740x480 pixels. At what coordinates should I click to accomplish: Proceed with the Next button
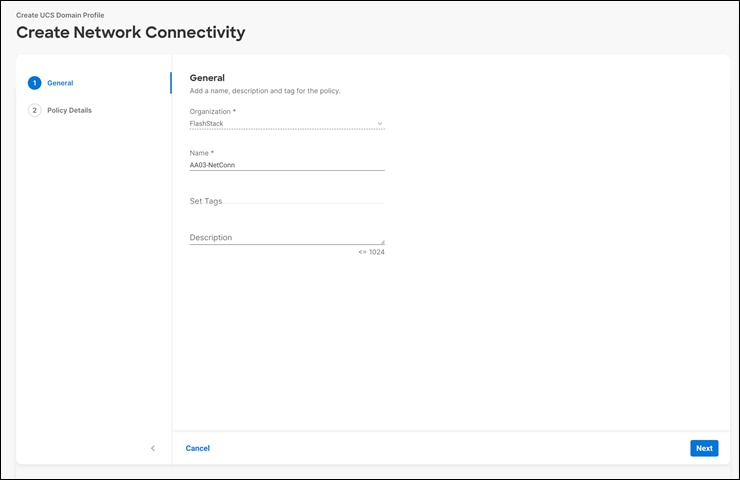704,448
